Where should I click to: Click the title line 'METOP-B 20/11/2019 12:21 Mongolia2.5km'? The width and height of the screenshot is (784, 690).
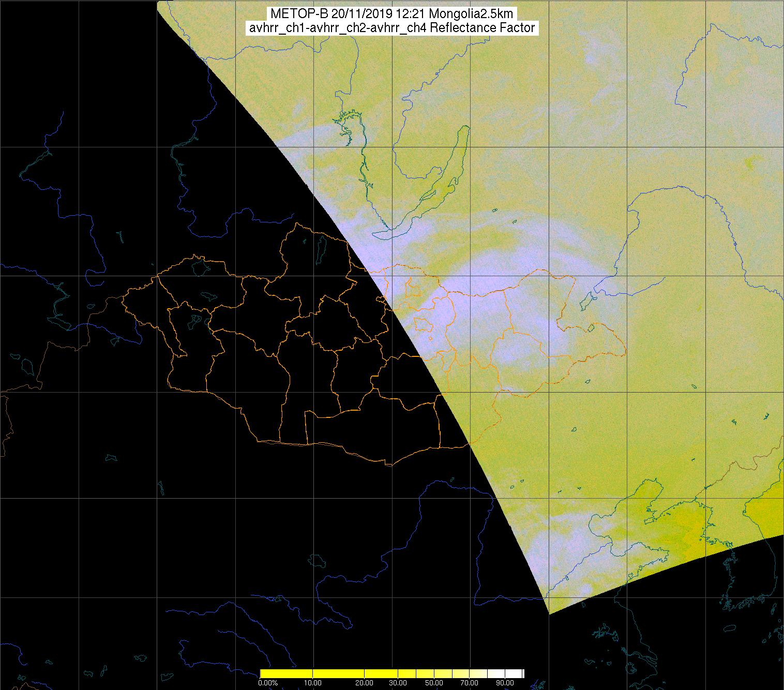click(x=392, y=14)
